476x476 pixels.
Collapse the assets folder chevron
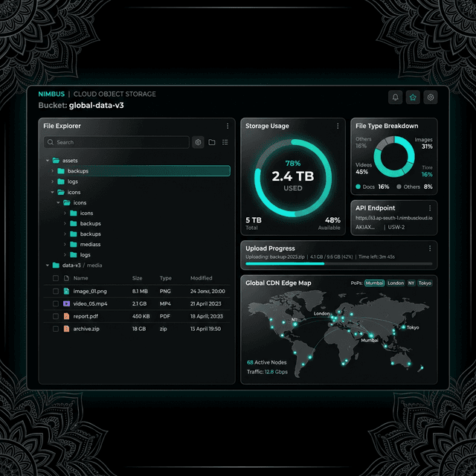[48, 161]
